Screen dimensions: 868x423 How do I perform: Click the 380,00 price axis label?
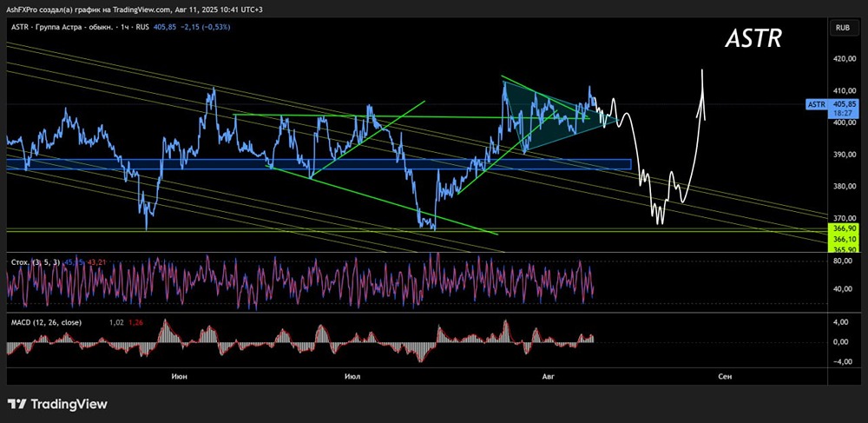845,187
